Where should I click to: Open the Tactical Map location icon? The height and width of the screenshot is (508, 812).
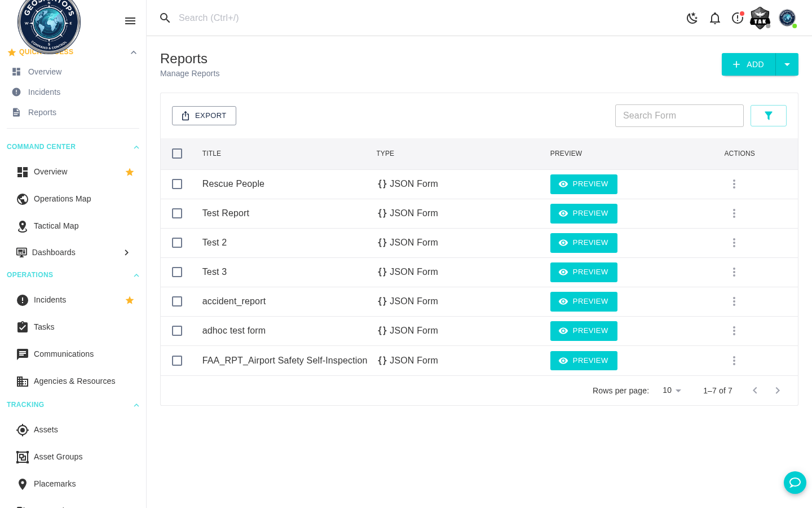pos(23,226)
